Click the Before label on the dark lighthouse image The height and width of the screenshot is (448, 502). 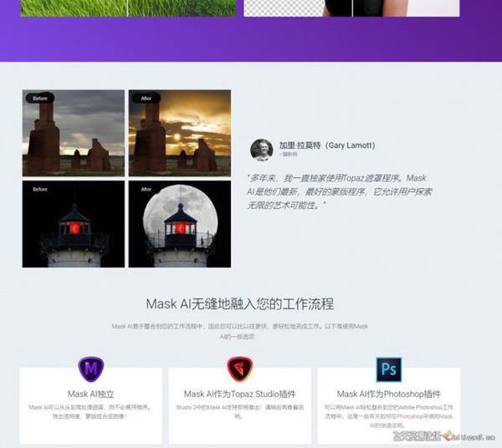[40, 189]
